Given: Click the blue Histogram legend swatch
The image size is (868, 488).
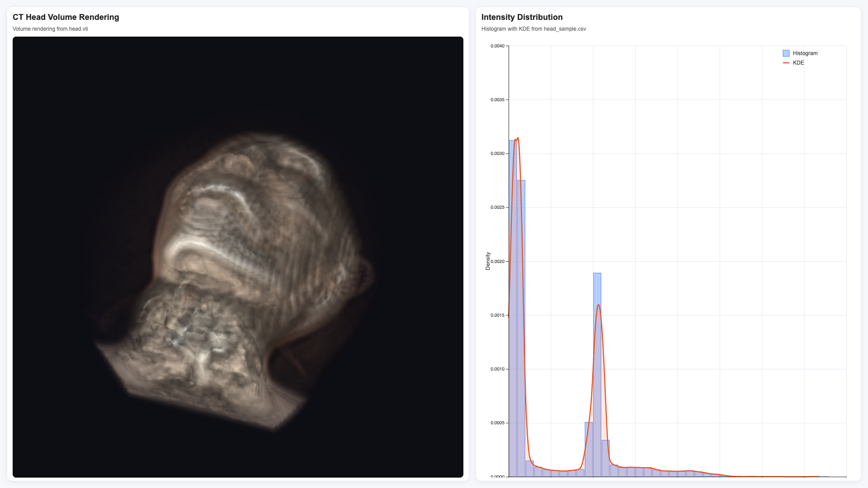Looking at the screenshot, I should [786, 53].
